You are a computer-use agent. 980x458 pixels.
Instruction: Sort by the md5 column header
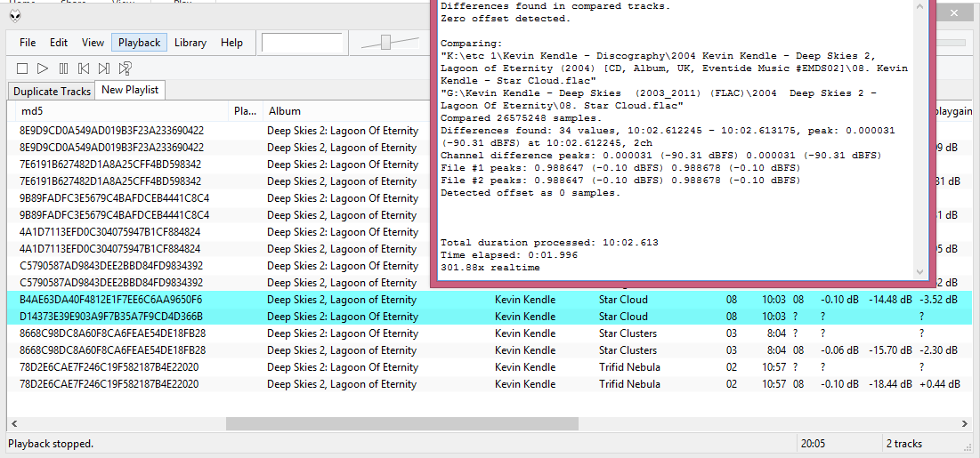point(123,111)
